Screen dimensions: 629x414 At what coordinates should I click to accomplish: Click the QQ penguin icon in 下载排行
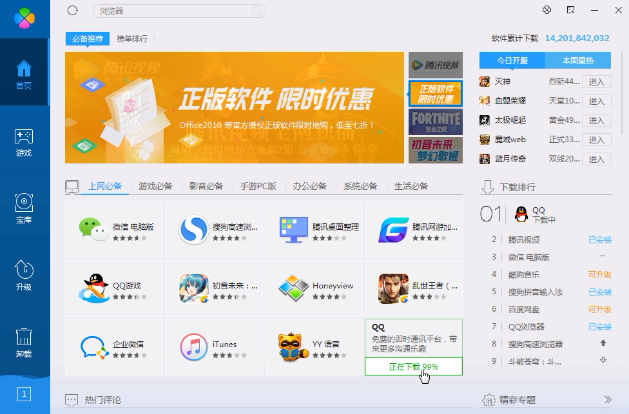521,214
